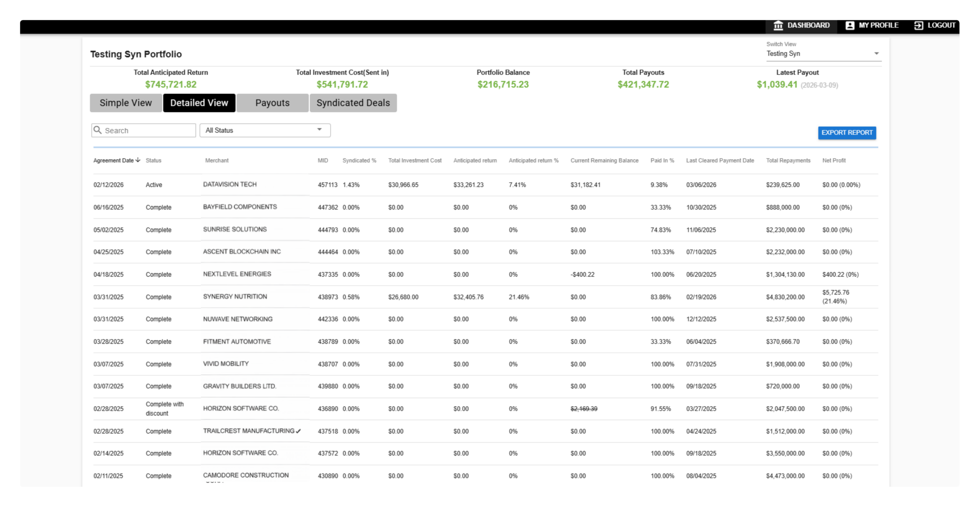Click the checkmark beside Trailcrest Manufacturing
980x507 pixels.
pyautogui.click(x=298, y=431)
